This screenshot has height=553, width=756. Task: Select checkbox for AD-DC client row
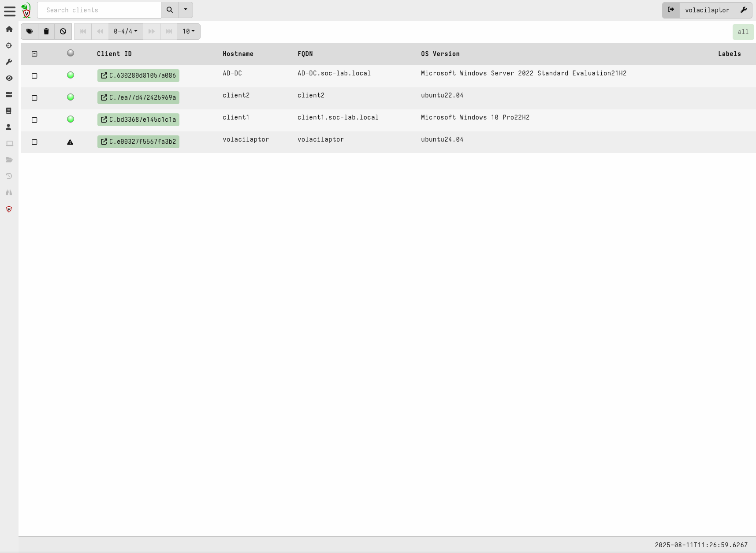(34, 76)
